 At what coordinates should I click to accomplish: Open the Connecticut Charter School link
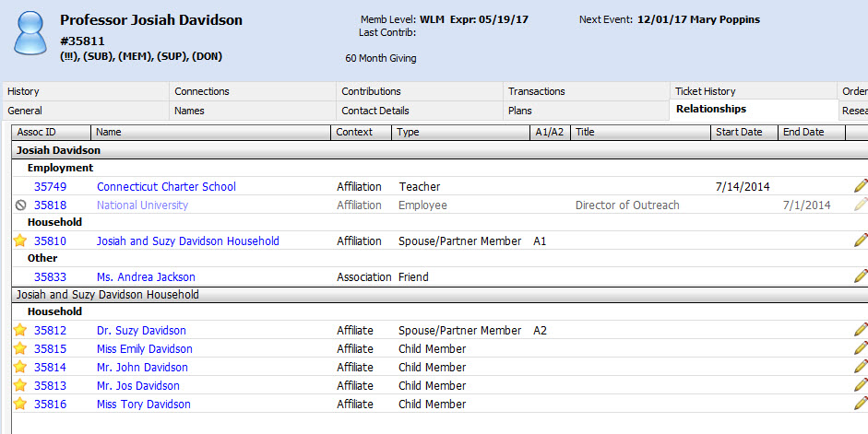pos(166,187)
